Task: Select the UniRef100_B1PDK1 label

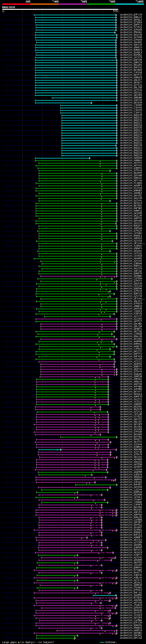Action: pos(131,55)
